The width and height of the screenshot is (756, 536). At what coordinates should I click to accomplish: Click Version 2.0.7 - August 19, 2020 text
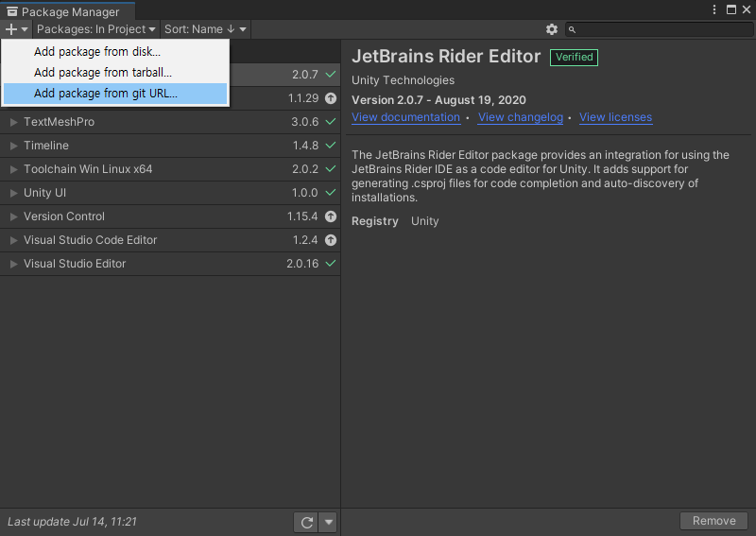(x=438, y=100)
